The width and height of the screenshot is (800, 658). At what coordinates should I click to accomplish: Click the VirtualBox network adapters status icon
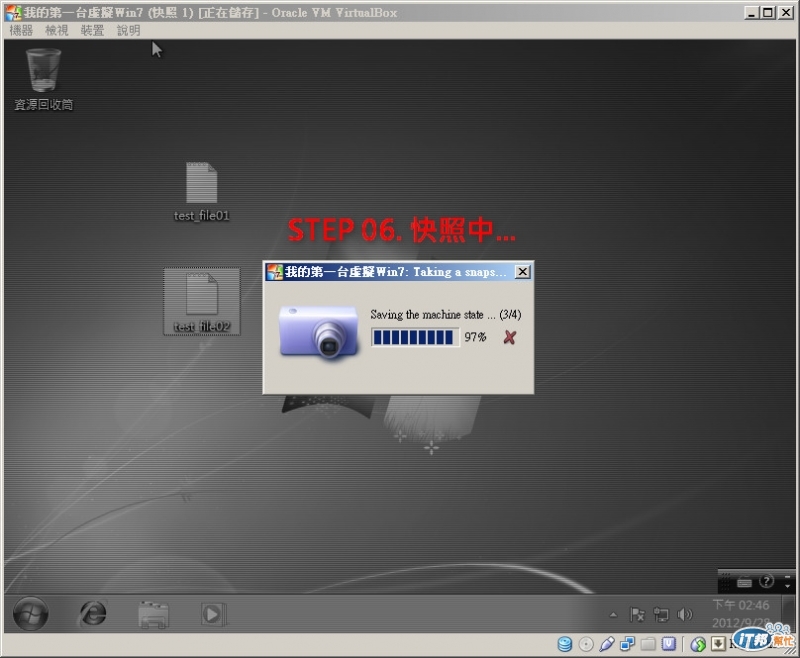pos(627,644)
